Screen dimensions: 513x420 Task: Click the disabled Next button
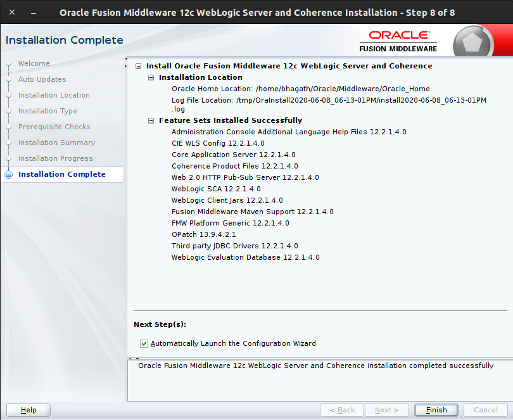click(387, 410)
